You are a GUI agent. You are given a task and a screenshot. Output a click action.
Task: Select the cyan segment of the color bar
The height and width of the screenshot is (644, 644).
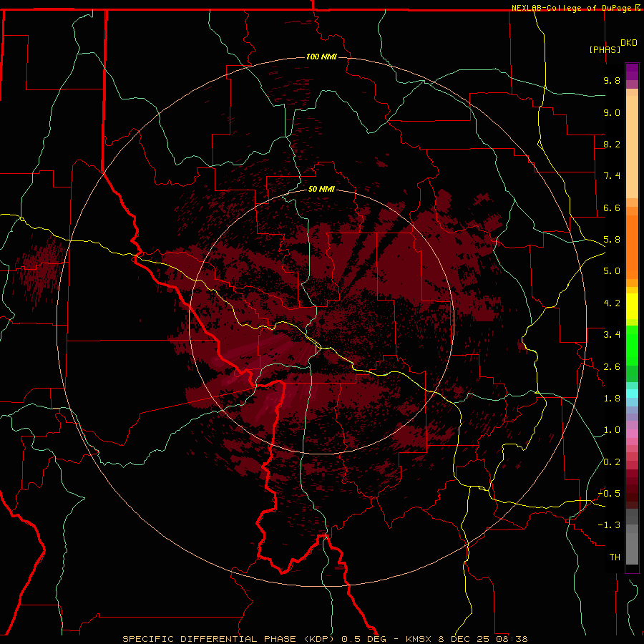click(x=632, y=394)
